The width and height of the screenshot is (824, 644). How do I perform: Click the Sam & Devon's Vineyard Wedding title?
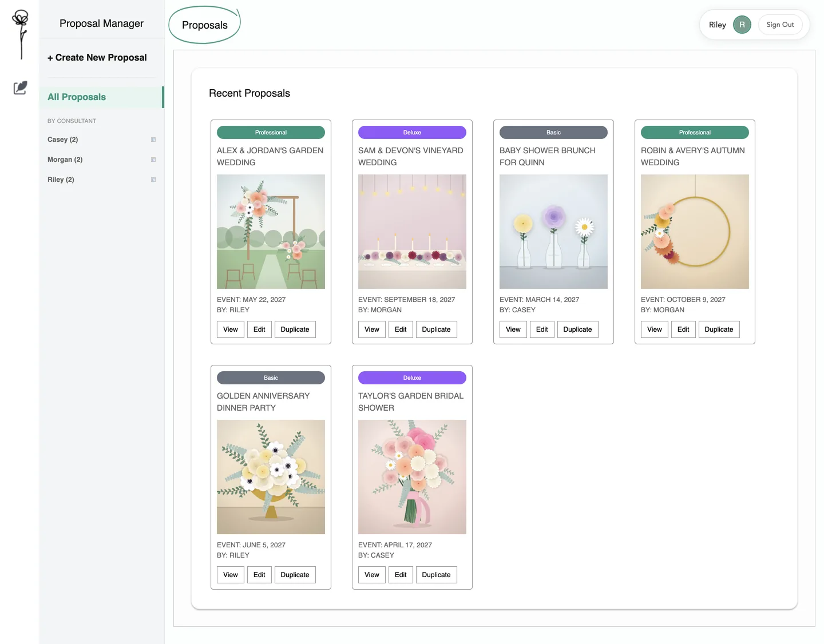point(411,156)
